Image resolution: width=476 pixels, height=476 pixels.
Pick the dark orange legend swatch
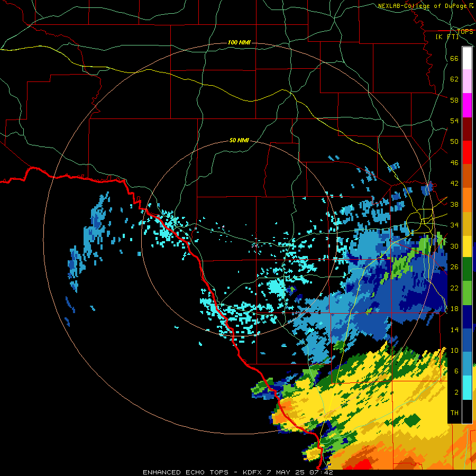(467, 176)
